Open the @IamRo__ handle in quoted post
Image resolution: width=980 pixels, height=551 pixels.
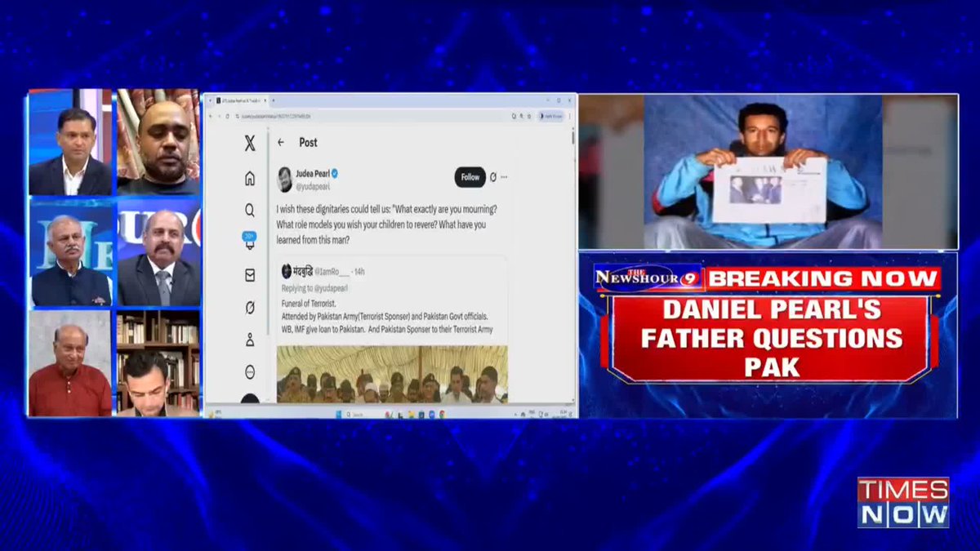pyautogui.click(x=331, y=271)
